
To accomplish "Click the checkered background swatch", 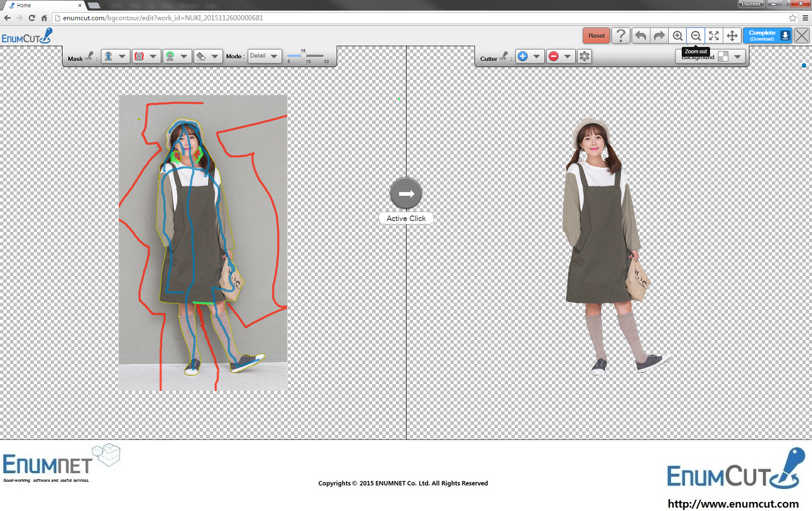I will coord(723,56).
